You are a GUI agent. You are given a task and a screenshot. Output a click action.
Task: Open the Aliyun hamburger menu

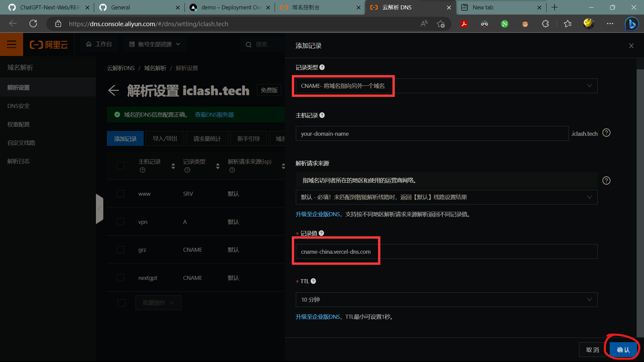pyautogui.click(x=11, y=44)
